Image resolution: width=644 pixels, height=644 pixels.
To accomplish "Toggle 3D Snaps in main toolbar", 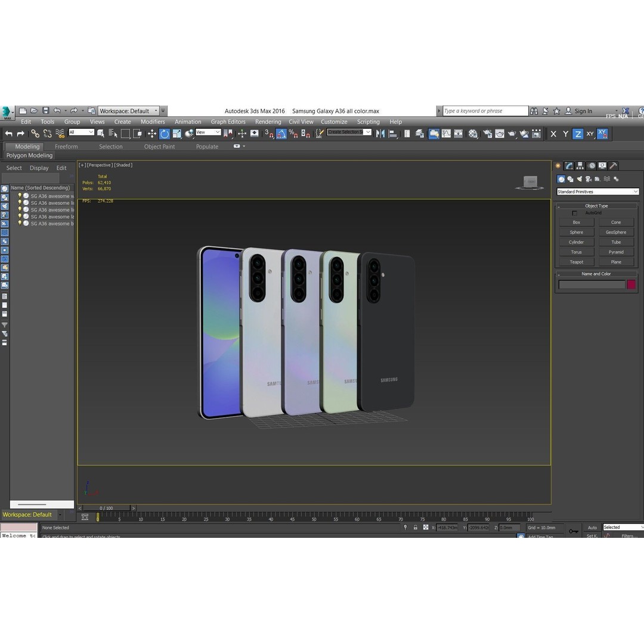I will click(269, 134).
